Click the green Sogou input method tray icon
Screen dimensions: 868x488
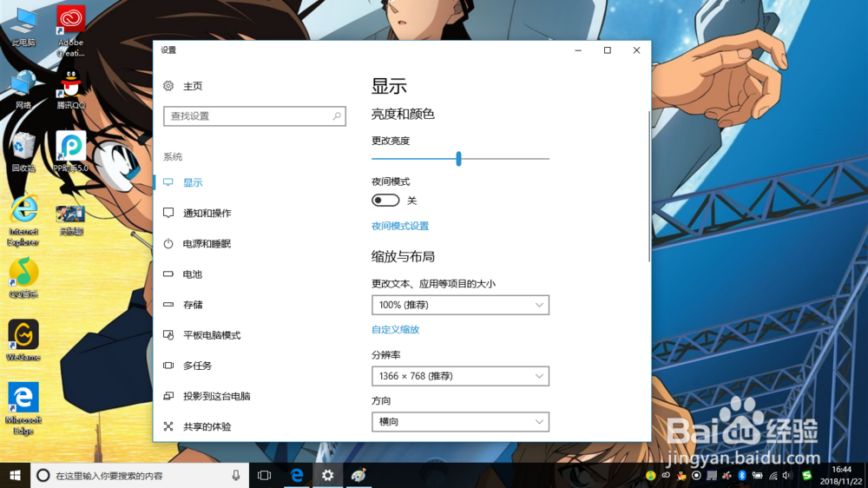tap(807, 475)
